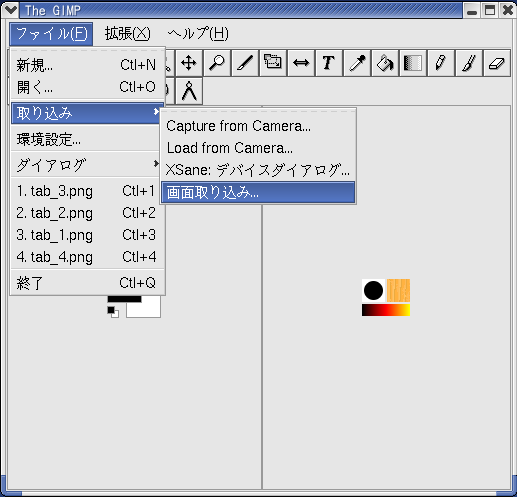This screenshot has width=517, height=497.
Task: Select the Move tool
Action: pos(189,63)
